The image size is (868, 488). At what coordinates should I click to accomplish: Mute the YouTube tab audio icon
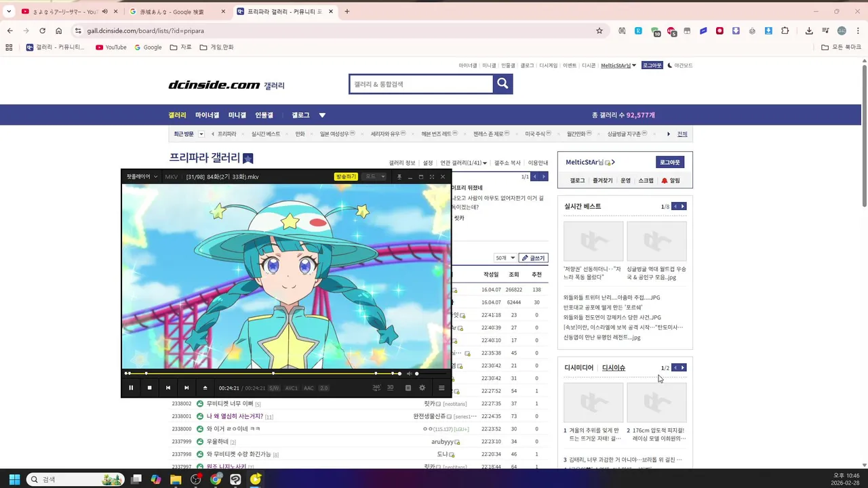(105, 12)
